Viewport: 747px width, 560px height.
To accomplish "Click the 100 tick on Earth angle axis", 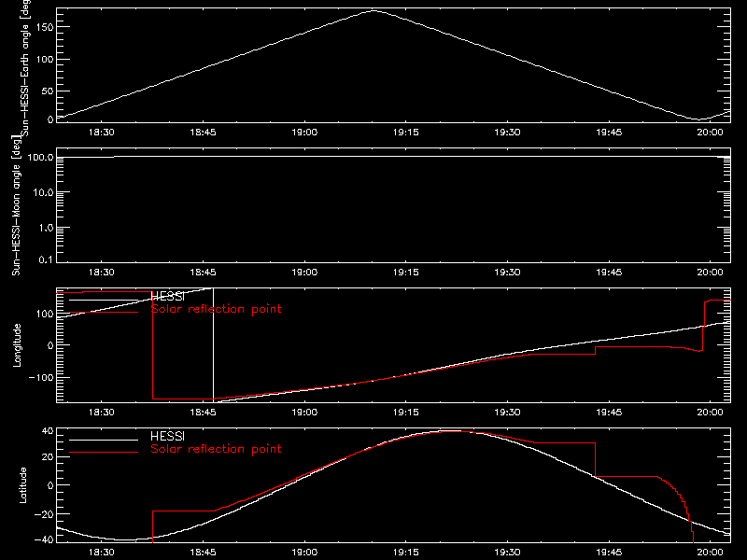I will point(45,60).
